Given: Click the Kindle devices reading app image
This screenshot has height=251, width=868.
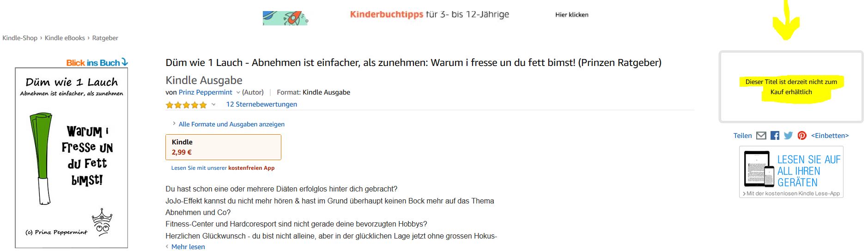Looking at the screenshot, I should tap(791, 172).
